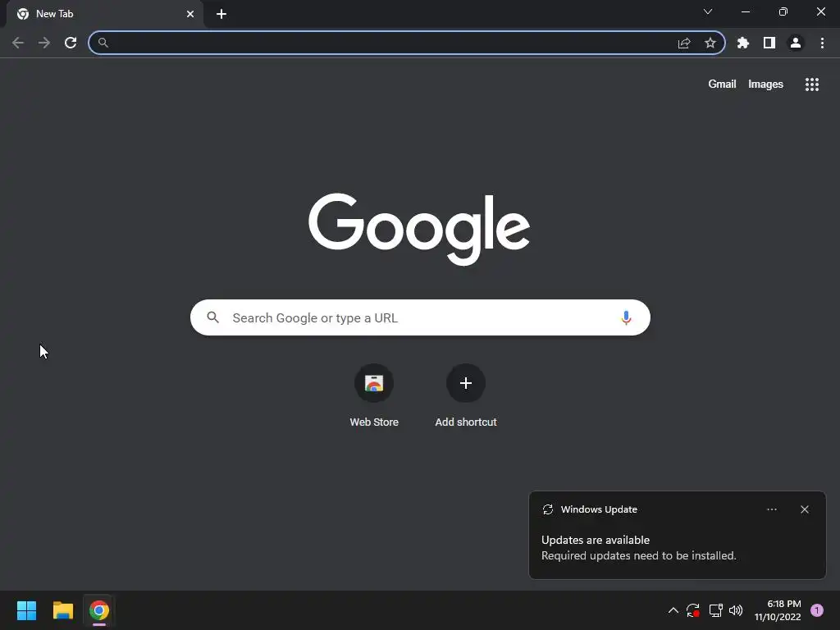Bookmark this tab with the star icon
The height and width of the screenshot is (630, 840).
710,43
